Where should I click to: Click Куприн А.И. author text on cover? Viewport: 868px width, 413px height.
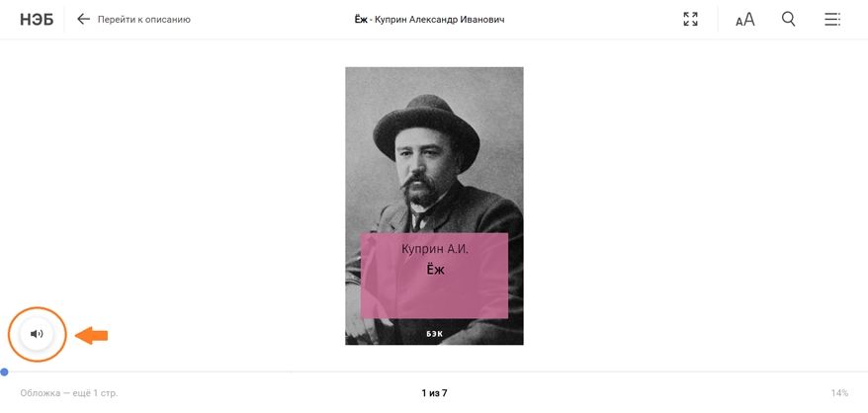pyautogui.click(x=435, y=250)
